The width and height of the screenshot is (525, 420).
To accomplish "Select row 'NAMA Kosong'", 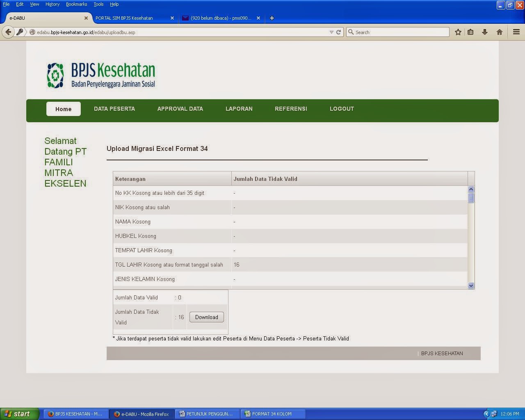I will click(290, 221).
